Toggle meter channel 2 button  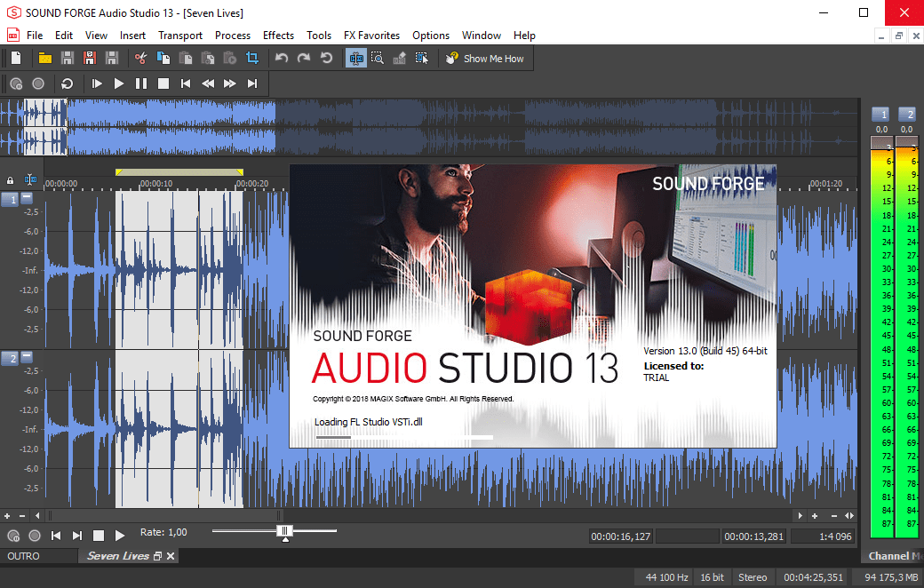[906, 115]
